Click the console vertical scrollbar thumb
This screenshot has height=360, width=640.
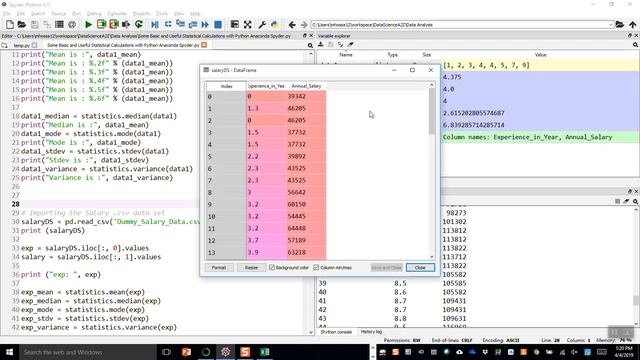(636, 300)
